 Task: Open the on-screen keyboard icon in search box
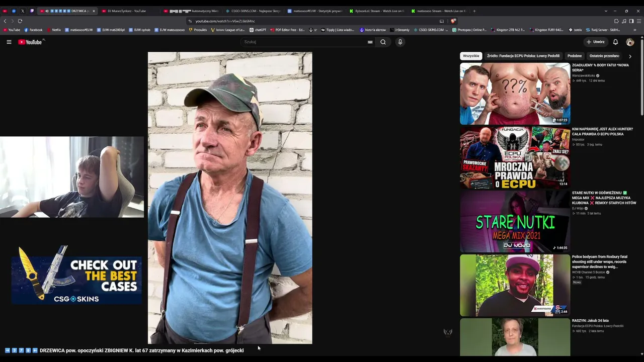pos(370,42)
